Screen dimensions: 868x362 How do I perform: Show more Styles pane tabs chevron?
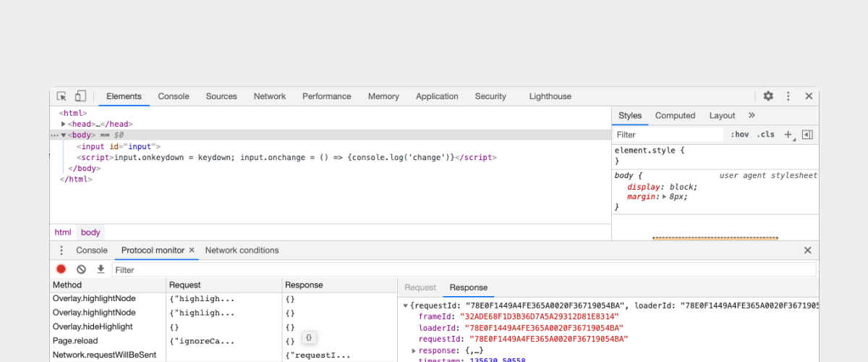(x=752, y=115)
